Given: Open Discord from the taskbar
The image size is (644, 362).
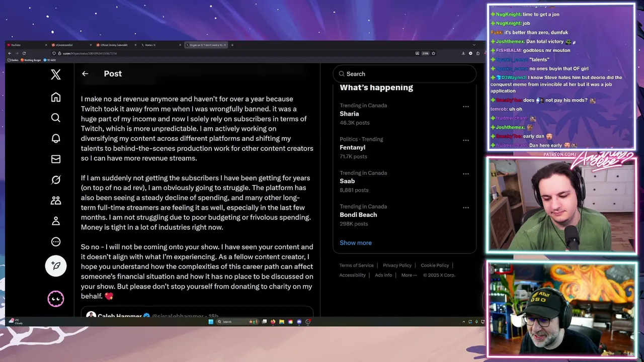Looking at the screenshot, I should (299, 322).
